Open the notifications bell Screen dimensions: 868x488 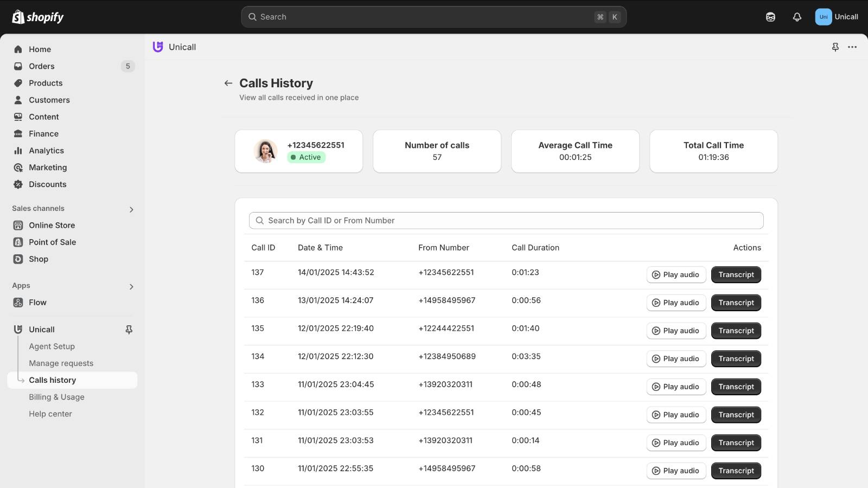pos(797,17)
